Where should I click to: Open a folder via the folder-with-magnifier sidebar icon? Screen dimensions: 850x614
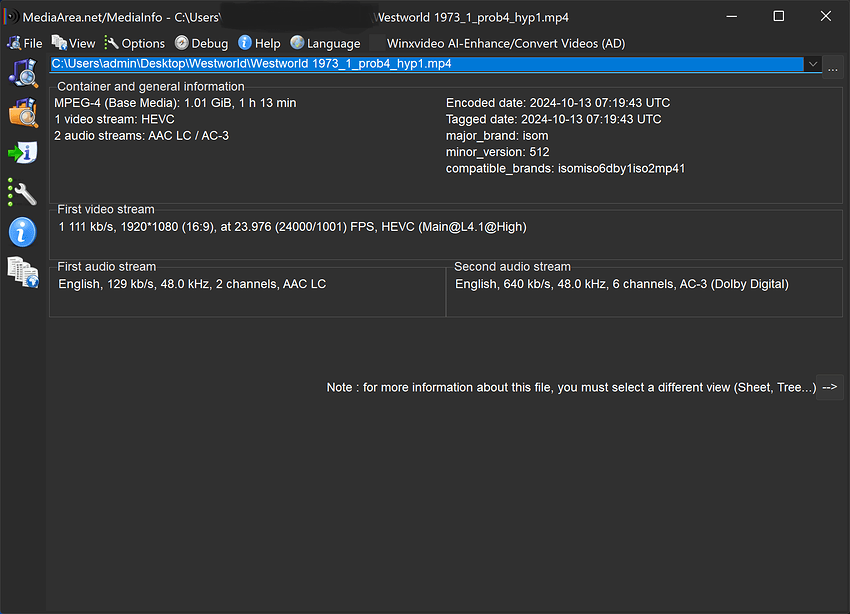click(x=21, y=113)
